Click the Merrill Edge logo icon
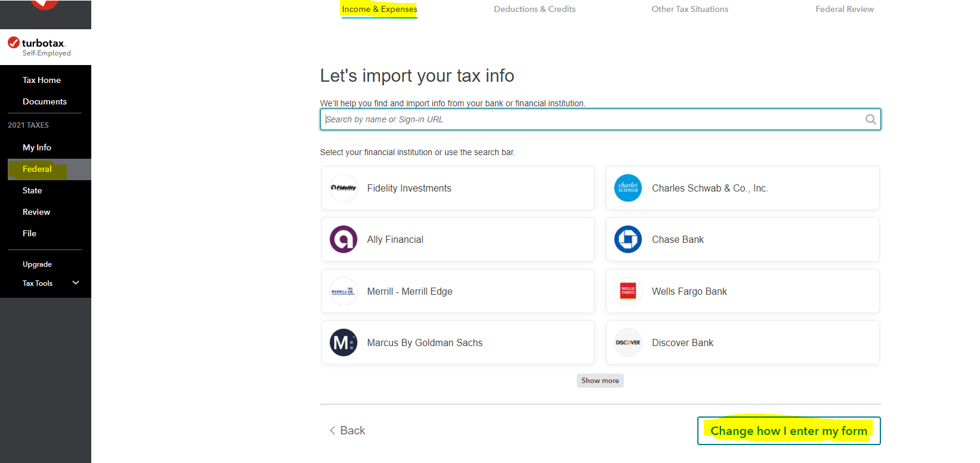 click(x=344, y=291)
